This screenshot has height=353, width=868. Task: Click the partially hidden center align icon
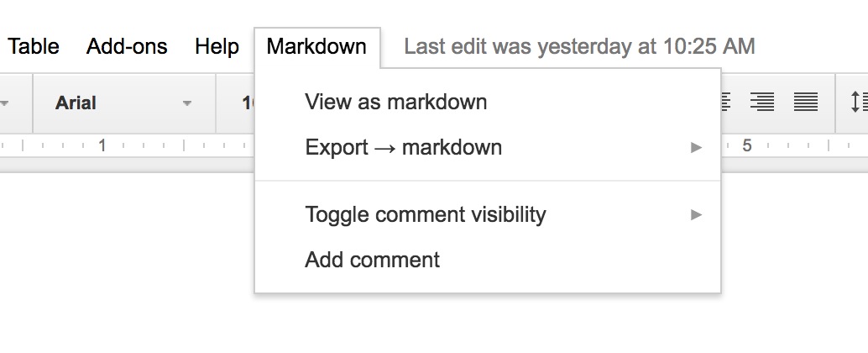tap(725, 103)
